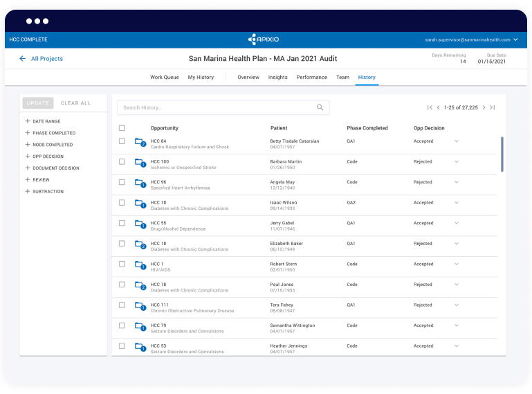Image resolution: width=532 pixels, height=394 pixels.
Task: Check the Samantha Wittington row checkbox
Action: tap(122, 325)
